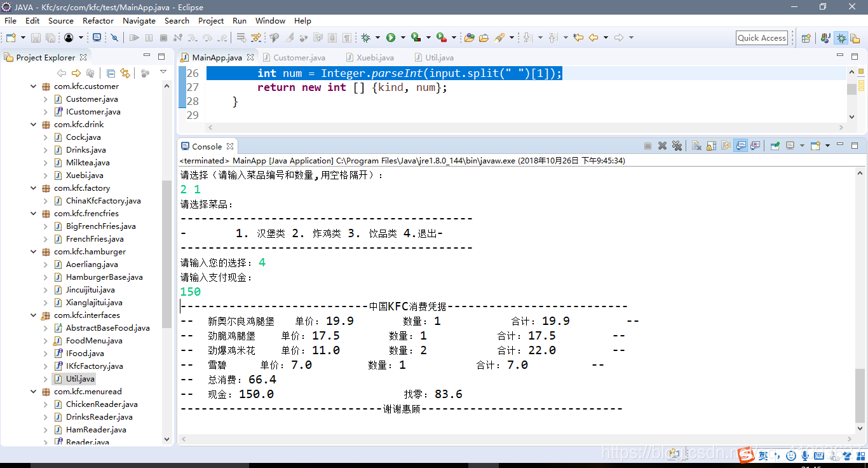This screenshot has width=868, height=468.
Task: Click the Step Into toolbar icon
Action: coord(192,38)
